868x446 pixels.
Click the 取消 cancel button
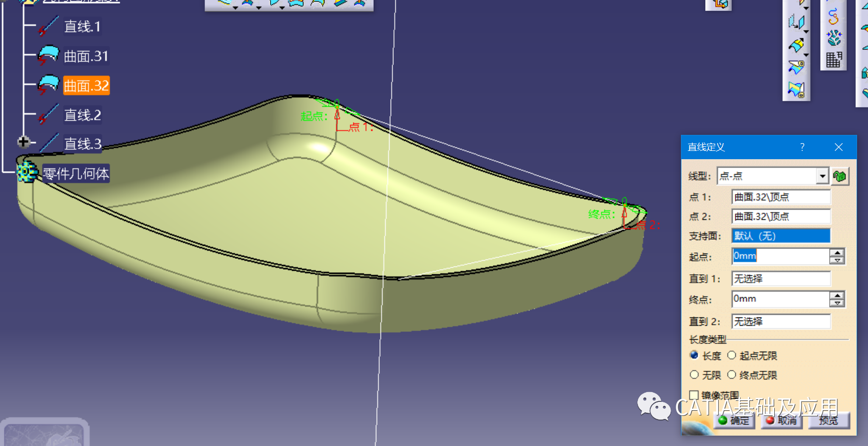pos(781,421)
